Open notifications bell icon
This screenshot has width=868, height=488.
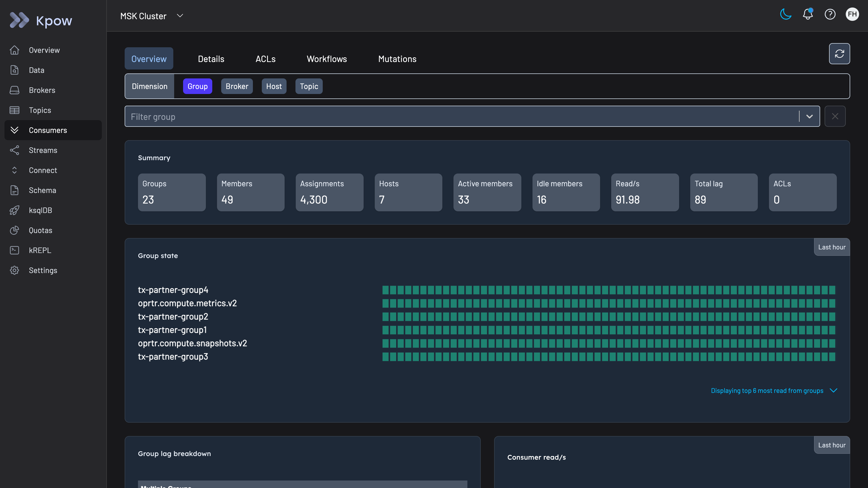[808, 14]
